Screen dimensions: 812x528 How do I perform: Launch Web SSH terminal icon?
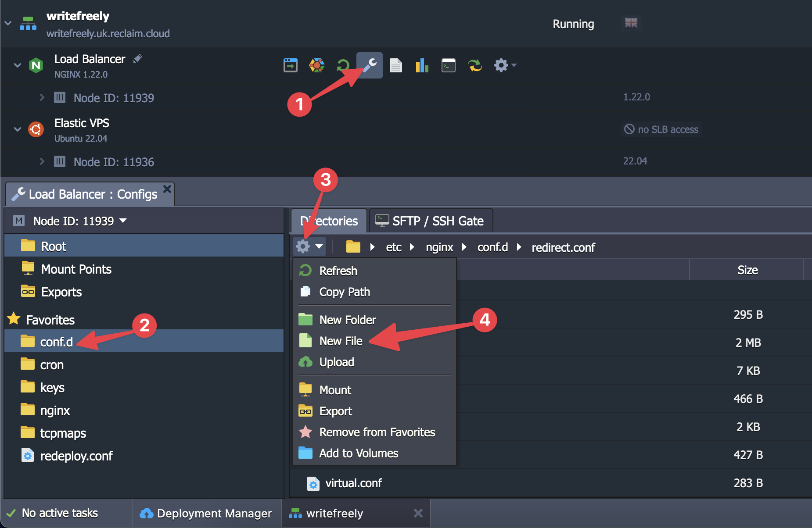448,65
